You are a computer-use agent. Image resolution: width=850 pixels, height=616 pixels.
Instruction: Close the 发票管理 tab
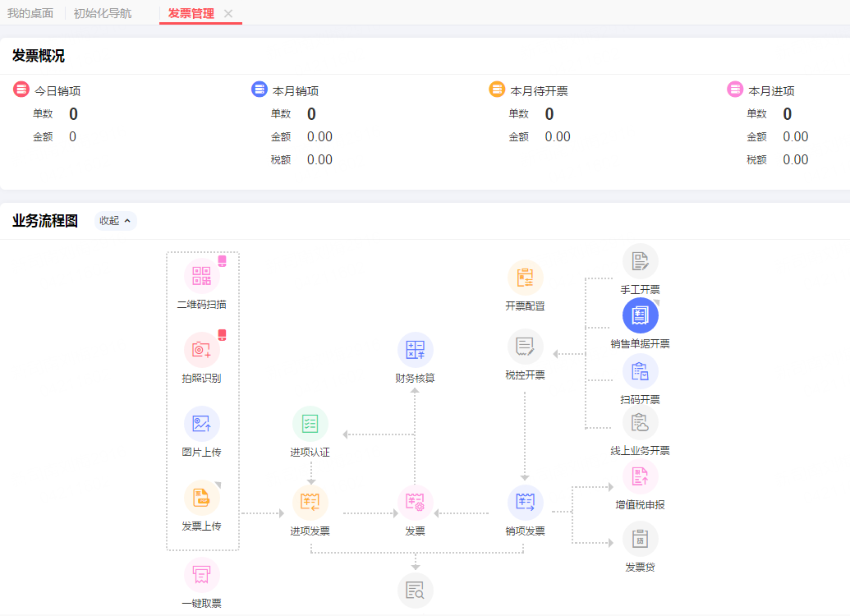228,13
